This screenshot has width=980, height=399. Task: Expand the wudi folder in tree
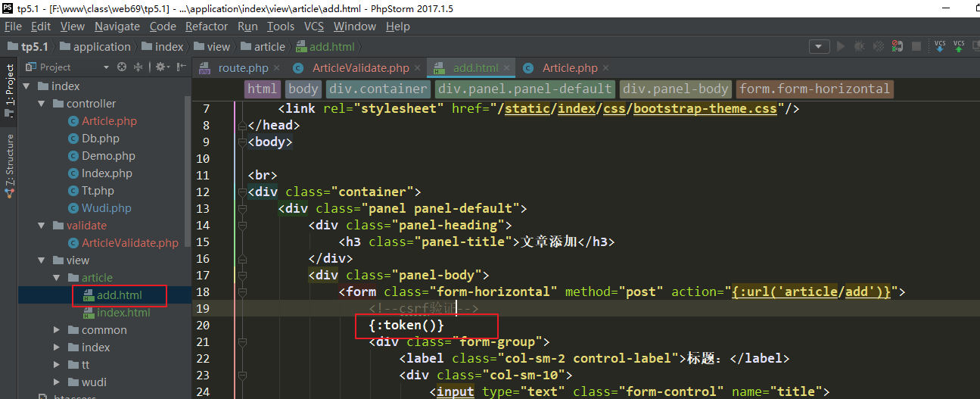click(57, 382)
